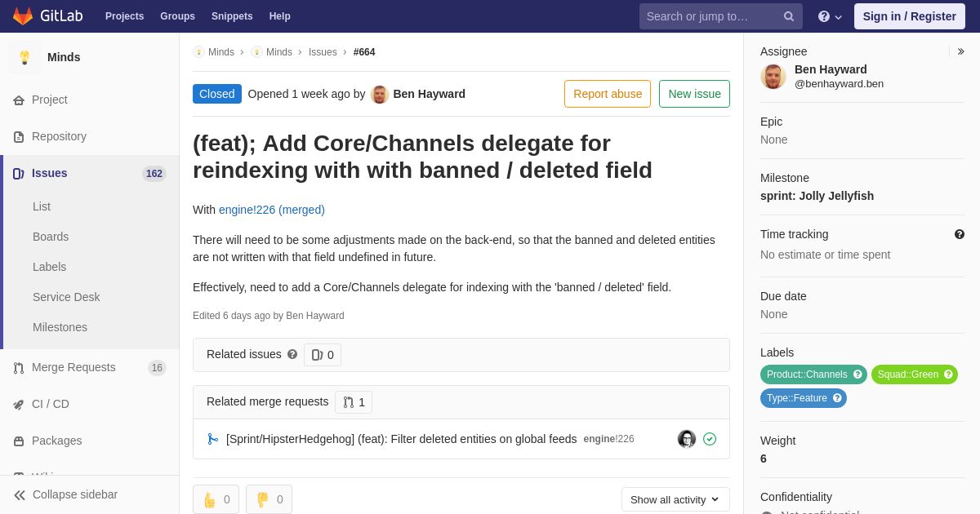Open the Help link in the navbar

click(x=280, y=16)
